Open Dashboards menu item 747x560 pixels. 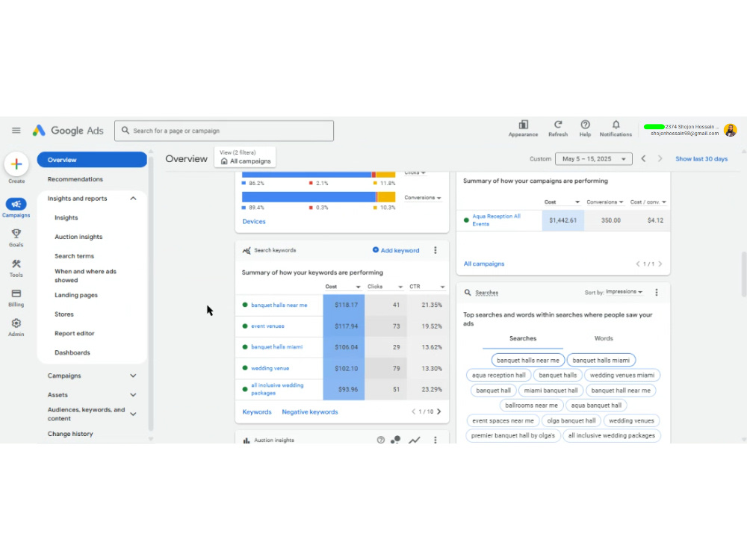click(72, 352)
